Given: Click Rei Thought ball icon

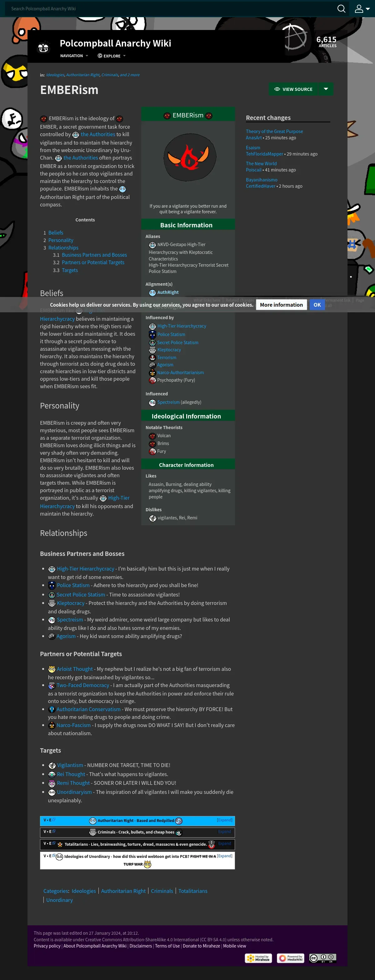Looking at the screenshot, I should [52, 775].
